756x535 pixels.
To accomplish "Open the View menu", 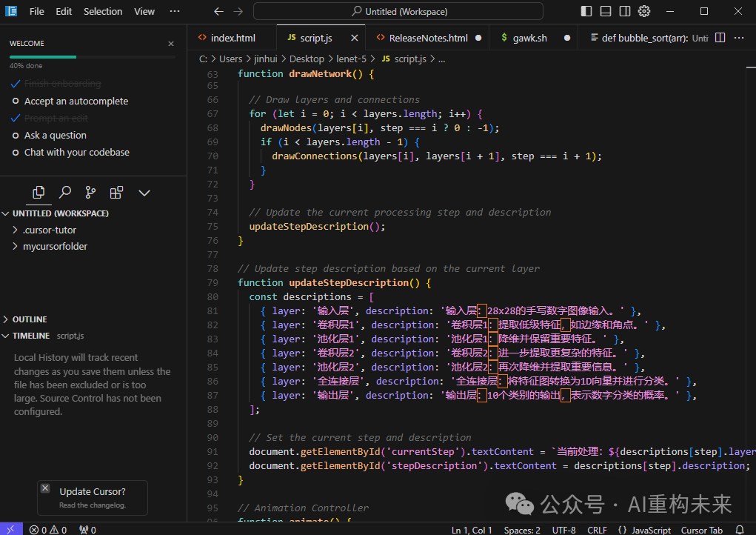I will (144, 11).
